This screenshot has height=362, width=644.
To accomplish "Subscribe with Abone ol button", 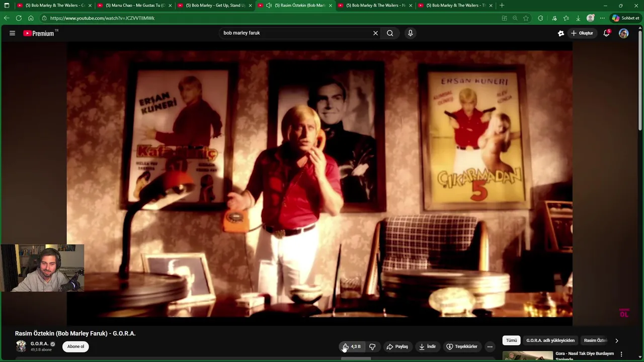I will (x=76, y=346).
